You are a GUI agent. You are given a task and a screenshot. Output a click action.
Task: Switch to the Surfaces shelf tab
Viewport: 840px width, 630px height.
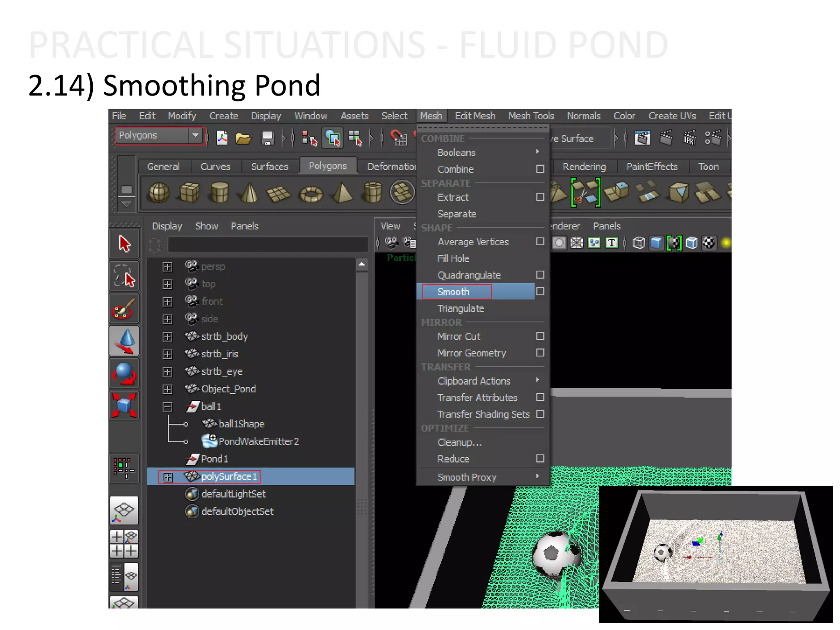269,167
